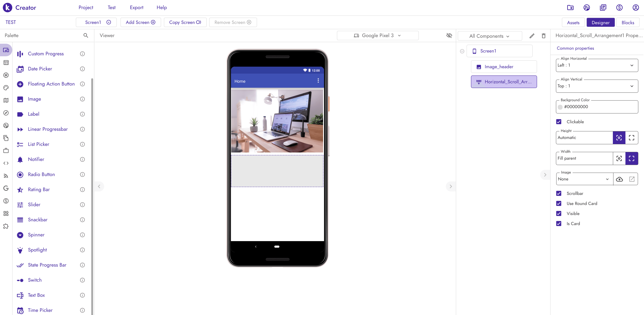644x315 pixels.
Task: Uncheck the Use Round Card checkbox
Action: click(559, 204)
